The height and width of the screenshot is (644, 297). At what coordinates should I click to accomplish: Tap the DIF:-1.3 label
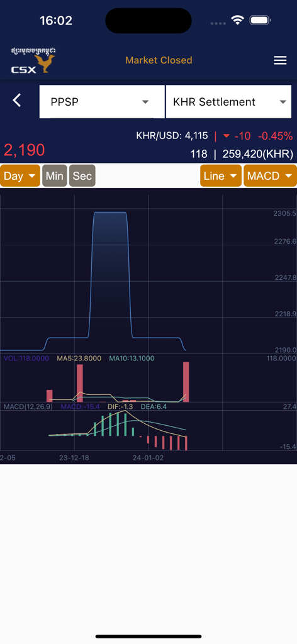[120, 407]
